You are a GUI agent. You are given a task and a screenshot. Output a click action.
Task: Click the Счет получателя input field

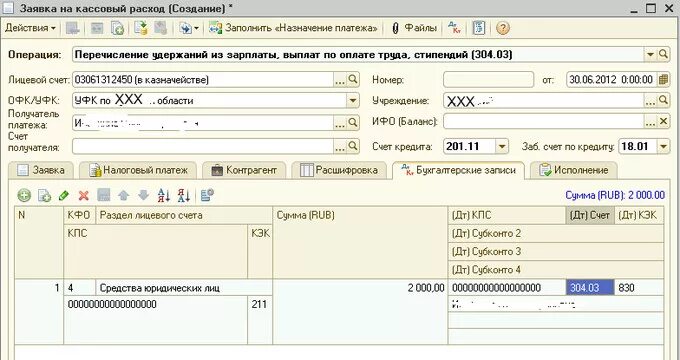[x=203, y=146]
